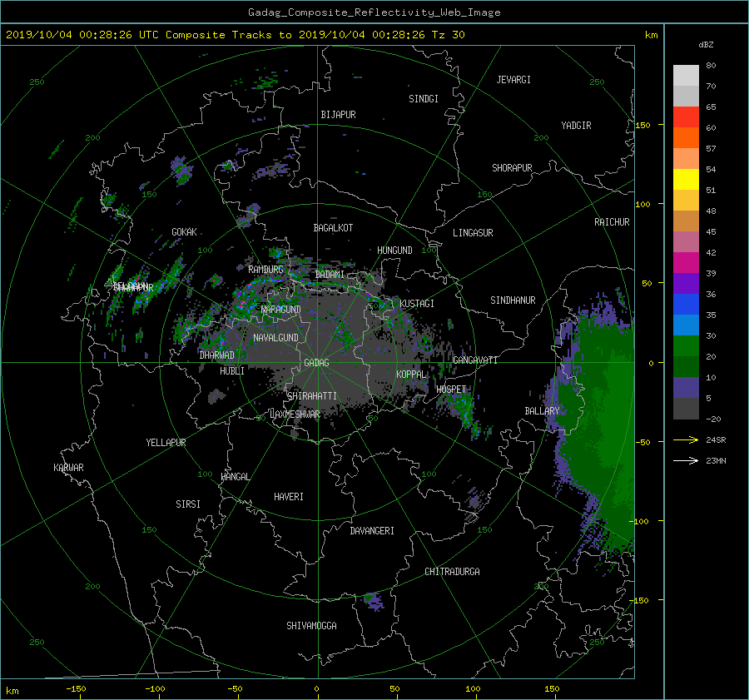Select the orange 57-60 dBZ legend swatch
The image size is (749, 700).
point(686,137)
